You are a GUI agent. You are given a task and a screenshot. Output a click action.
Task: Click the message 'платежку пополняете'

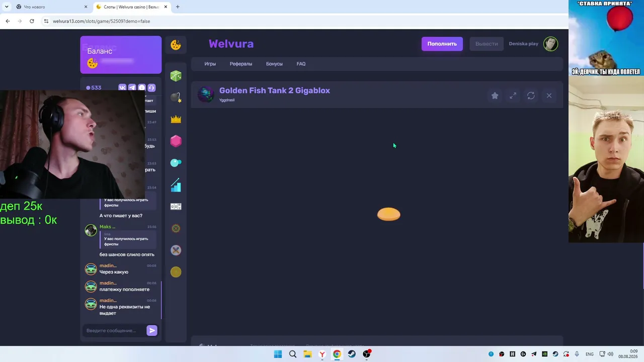point(124,290)
